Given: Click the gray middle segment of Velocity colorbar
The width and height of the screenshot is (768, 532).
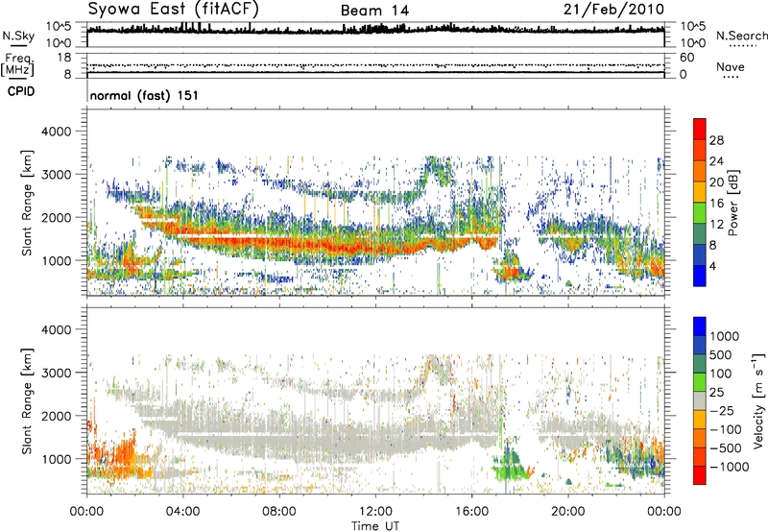Looking at the screenshot, I should pos(700,401).
